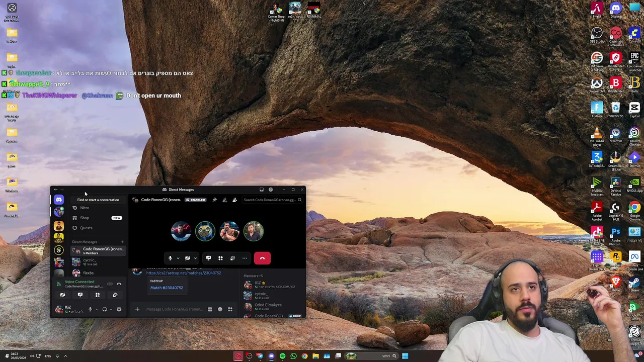Open Discord User Settings gear
The height and width of the screenshot is (362, 644).
(119, 309)
